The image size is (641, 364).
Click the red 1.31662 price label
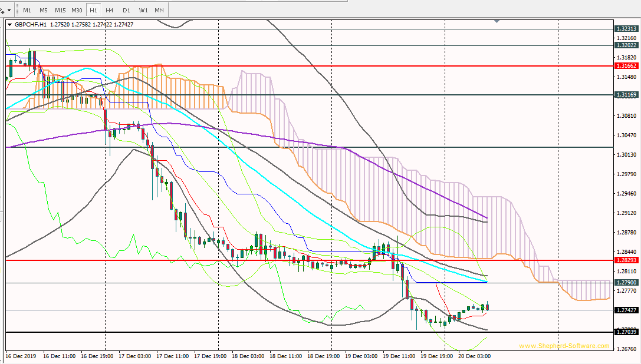626,66
